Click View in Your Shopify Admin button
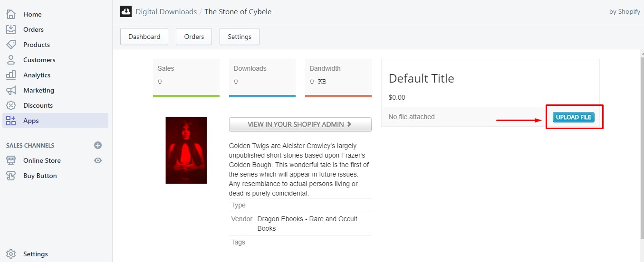 tap(300, 124)
